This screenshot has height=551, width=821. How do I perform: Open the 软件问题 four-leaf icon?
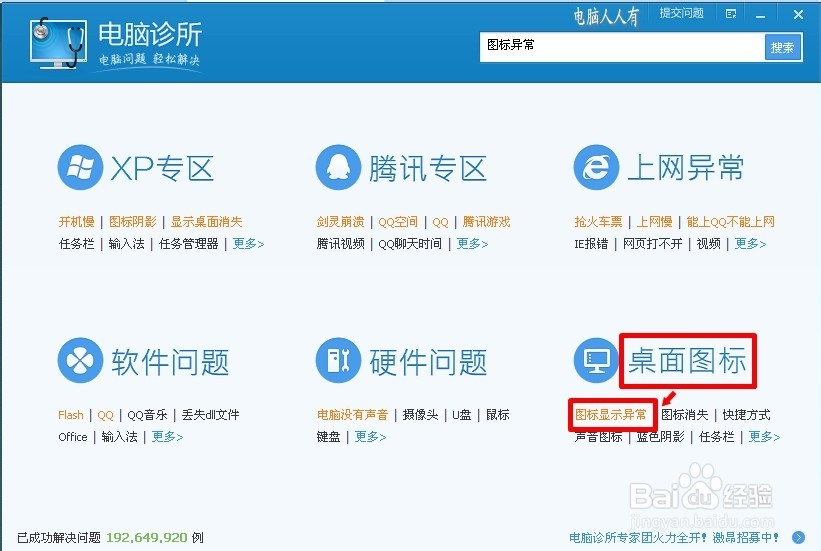tap(80, 360)
